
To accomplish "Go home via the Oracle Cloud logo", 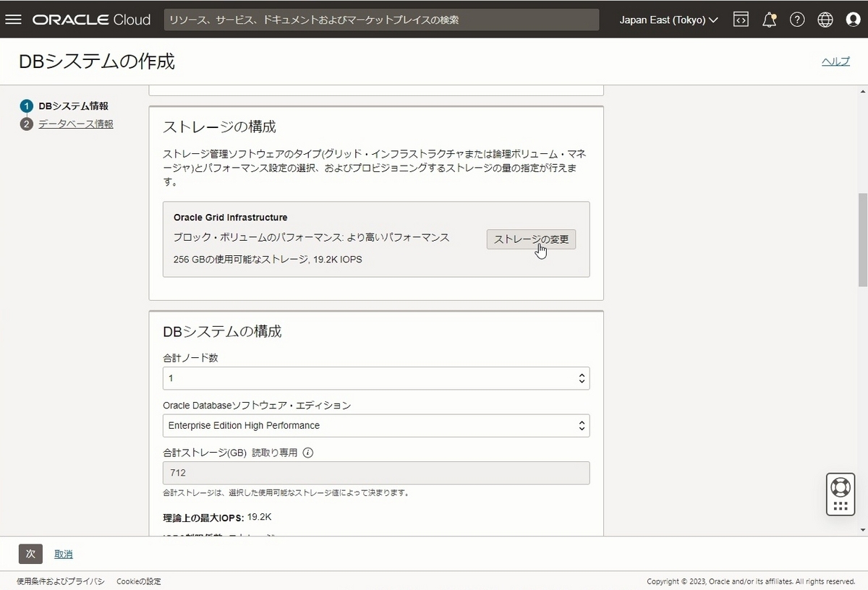I will 90,20.
